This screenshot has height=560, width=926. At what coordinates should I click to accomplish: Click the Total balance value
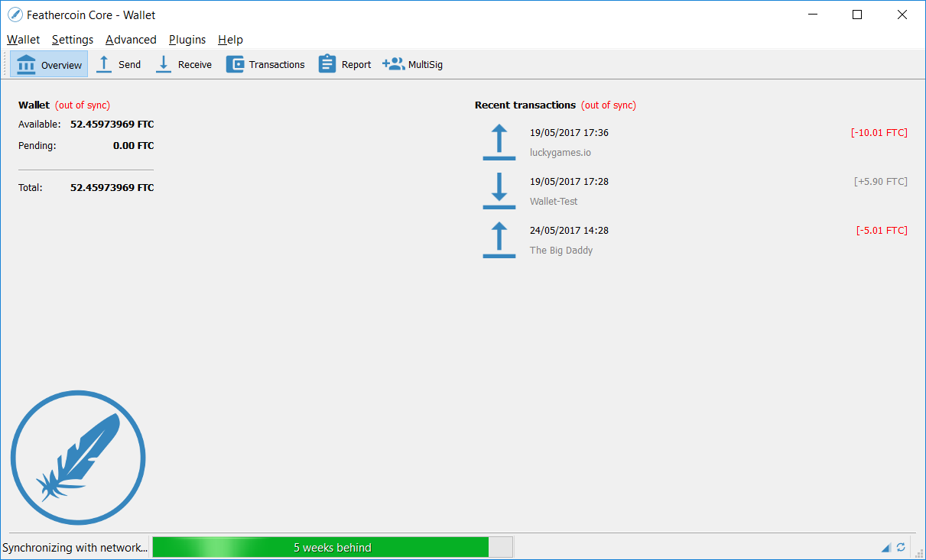pyautogui.click(x=112, y=188)
